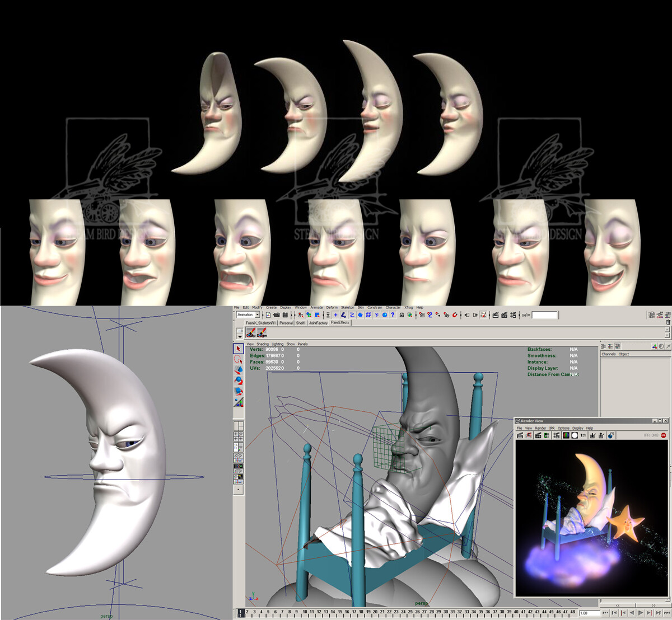Open the pane layout arrow menu below layouts
The width and height of the screenshot is (672, 620).
pos(238,489)
